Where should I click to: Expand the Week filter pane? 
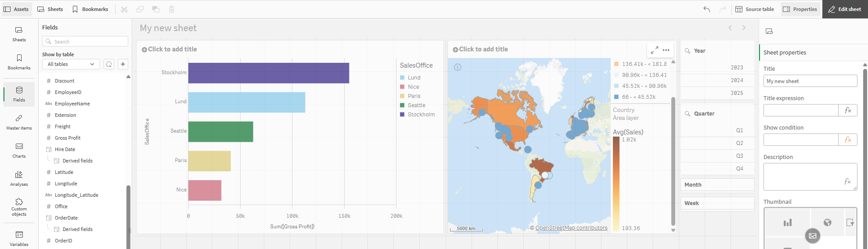click(717, 203)
